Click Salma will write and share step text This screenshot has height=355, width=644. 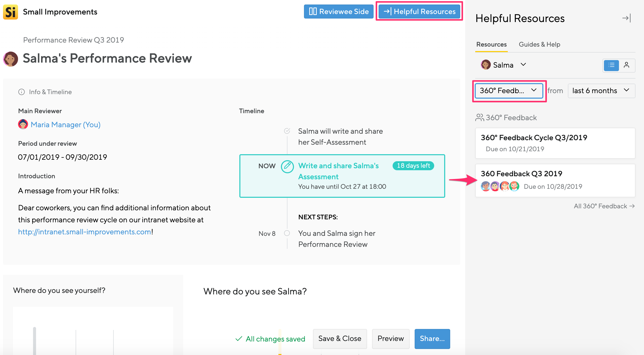click(x=340, y=136)
